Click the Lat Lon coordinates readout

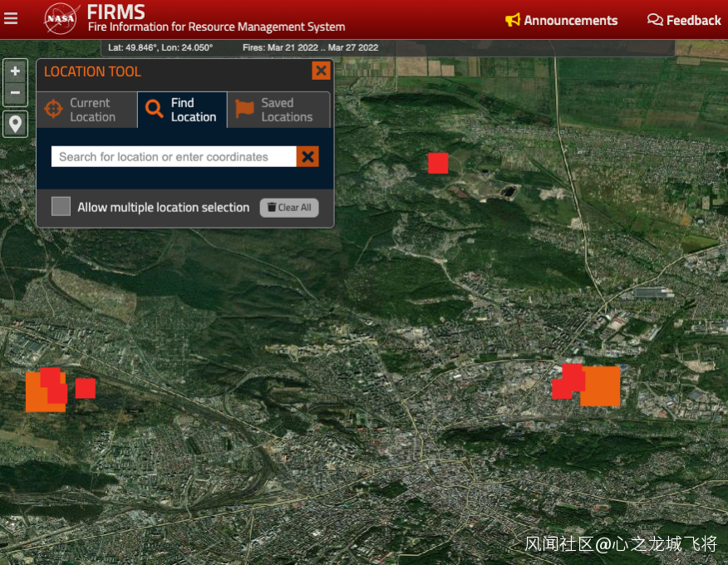click(x=160, y=48)
